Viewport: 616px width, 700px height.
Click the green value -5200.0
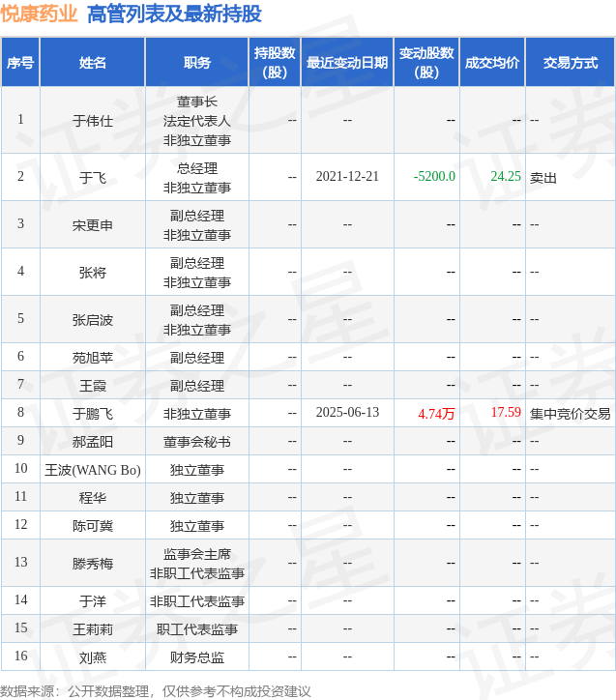(x=434, y=176)
